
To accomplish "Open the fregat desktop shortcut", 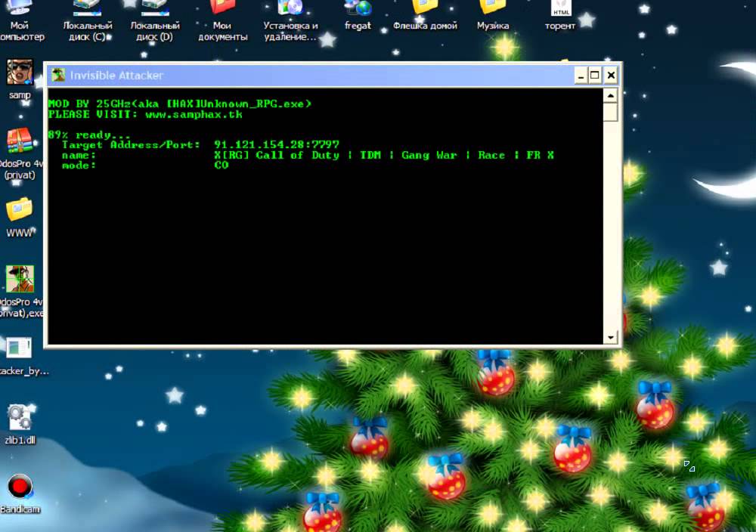I will pyautogui.click(x=358, y=15).
